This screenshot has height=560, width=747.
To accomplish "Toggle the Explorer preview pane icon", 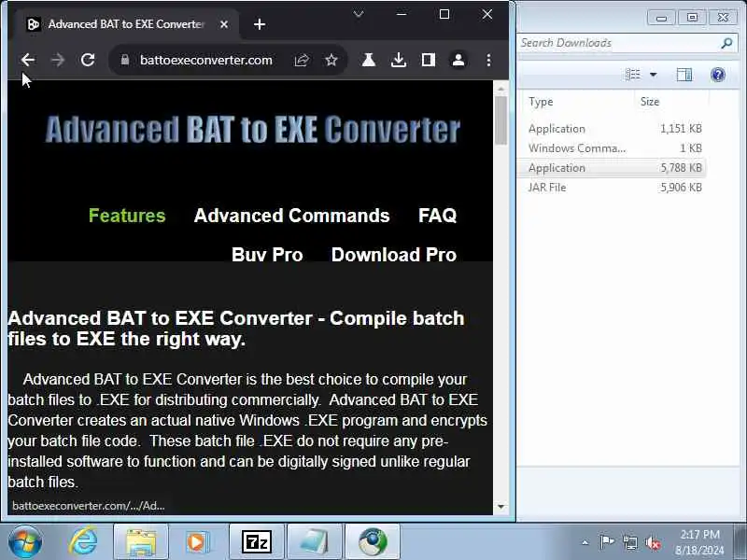I will tap(684, 75).
